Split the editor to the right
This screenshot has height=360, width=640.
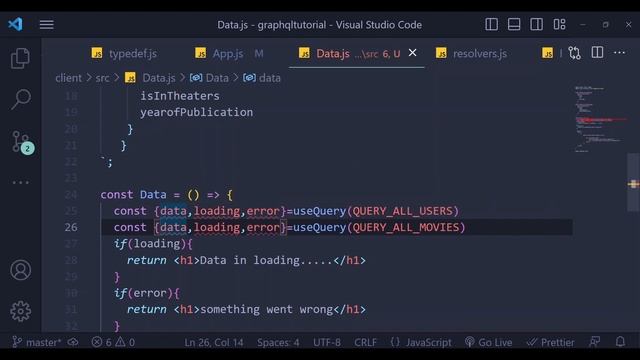pos(597,53)
